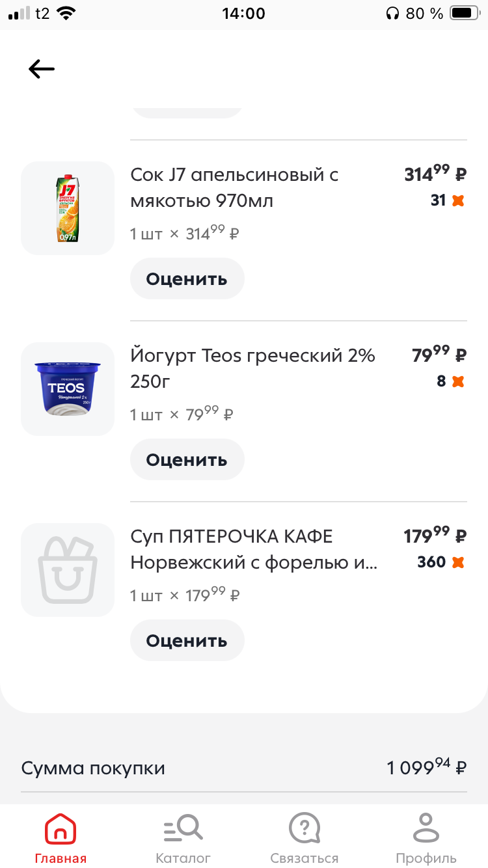Select the soup placeholder basket image
This screenshot has height=868, width=488.
point(68,570)
